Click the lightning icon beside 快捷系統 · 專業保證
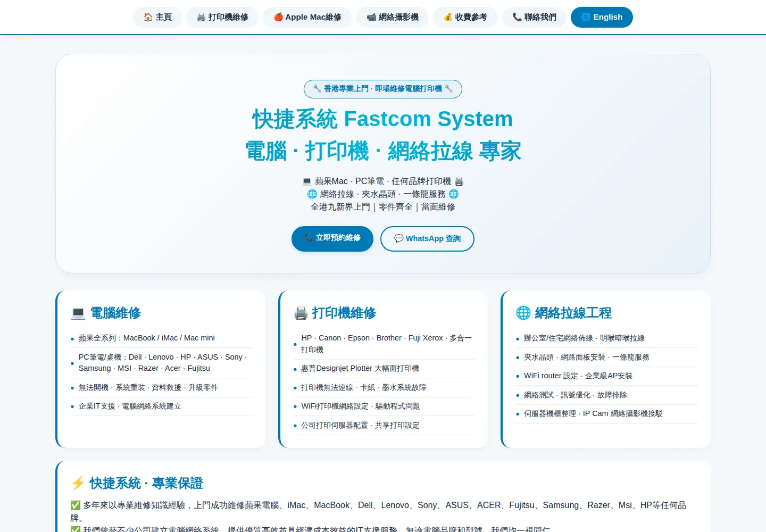Viewport: 766px width, 532px height. coord(78,483)
